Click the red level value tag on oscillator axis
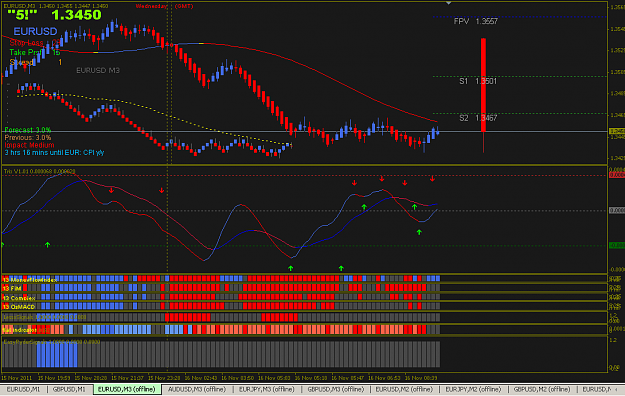This screenshot has height=396, width=625. pyautogui.click(x=617, y=175)
